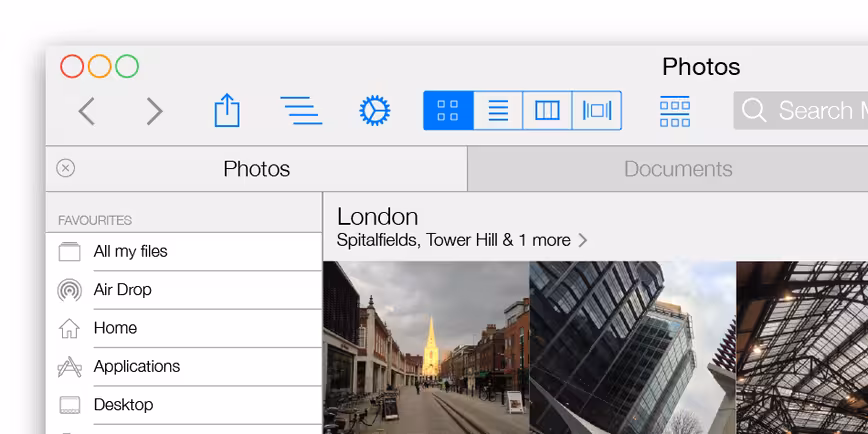Screen dimensions: 868x434
Task: Open Desktop in the sidebar
Action: (184, 405)
